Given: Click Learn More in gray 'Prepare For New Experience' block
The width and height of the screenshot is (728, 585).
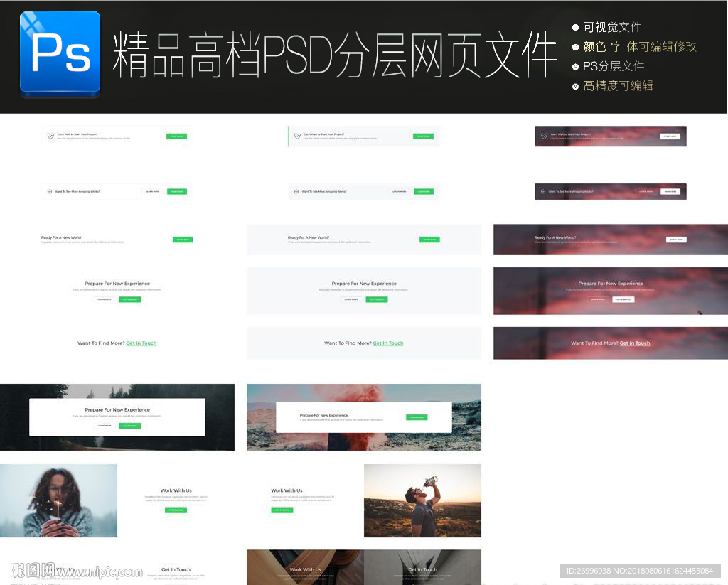Looking at the screenshot, I should (x=351, y=299).
